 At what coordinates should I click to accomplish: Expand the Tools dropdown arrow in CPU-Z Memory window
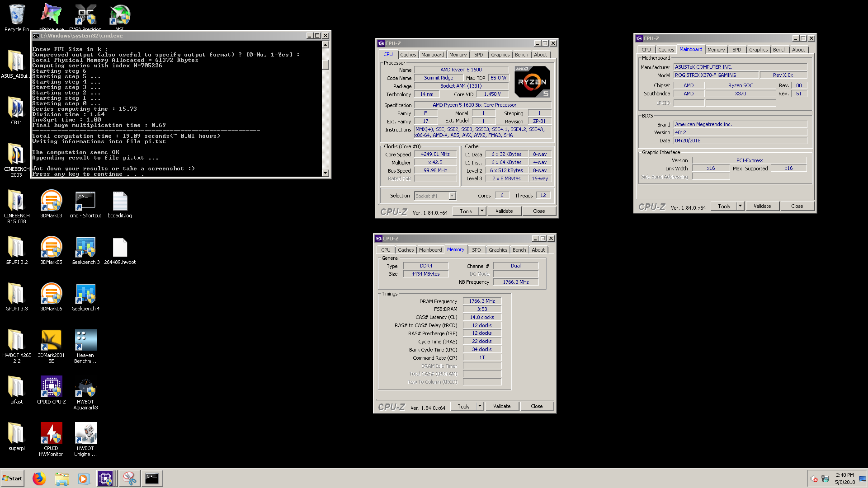point(480,406)
